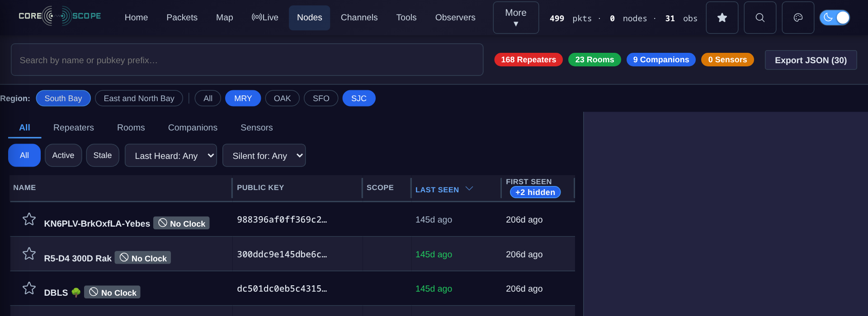
Task: Open Live view
Action: click(x=265, y=18)
